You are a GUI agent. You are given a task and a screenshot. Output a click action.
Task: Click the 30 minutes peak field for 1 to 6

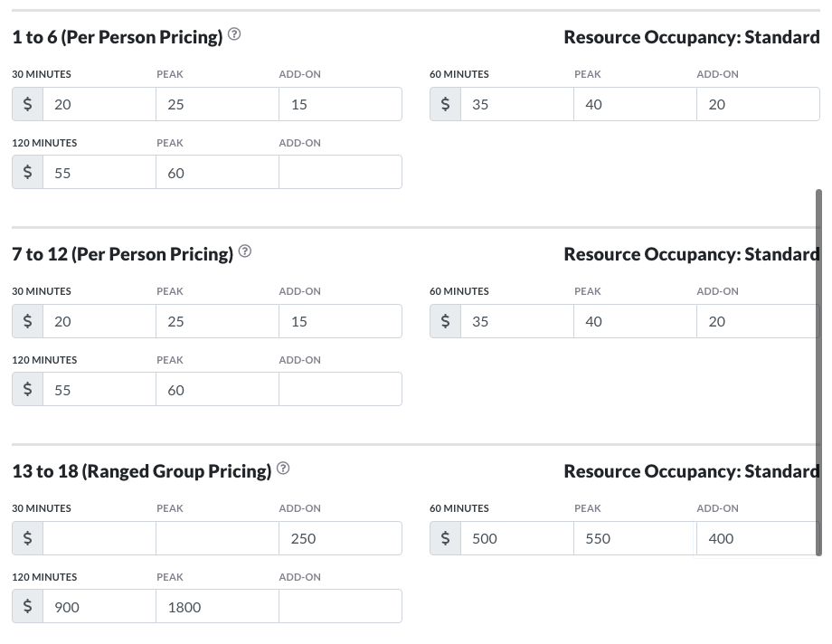click(217, 104)
